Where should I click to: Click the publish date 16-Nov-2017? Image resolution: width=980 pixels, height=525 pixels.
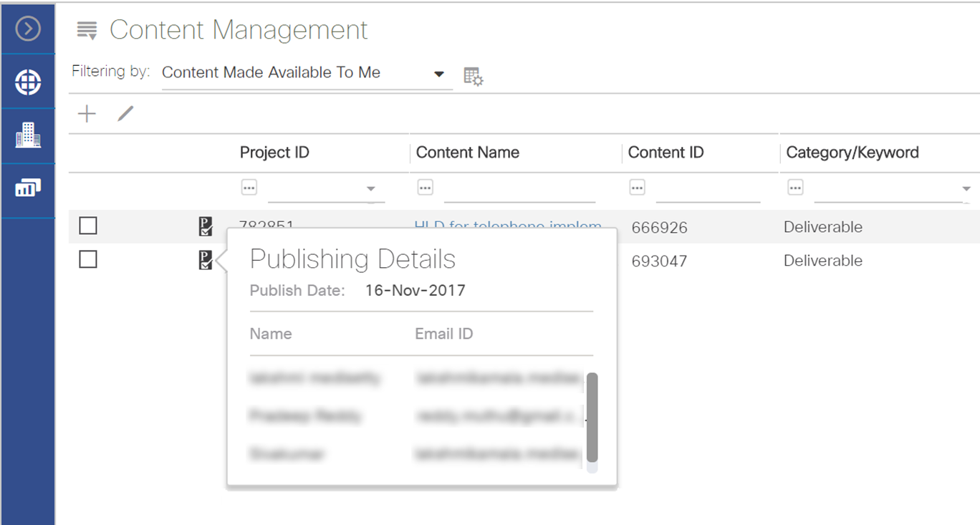[x=415, y=291]
